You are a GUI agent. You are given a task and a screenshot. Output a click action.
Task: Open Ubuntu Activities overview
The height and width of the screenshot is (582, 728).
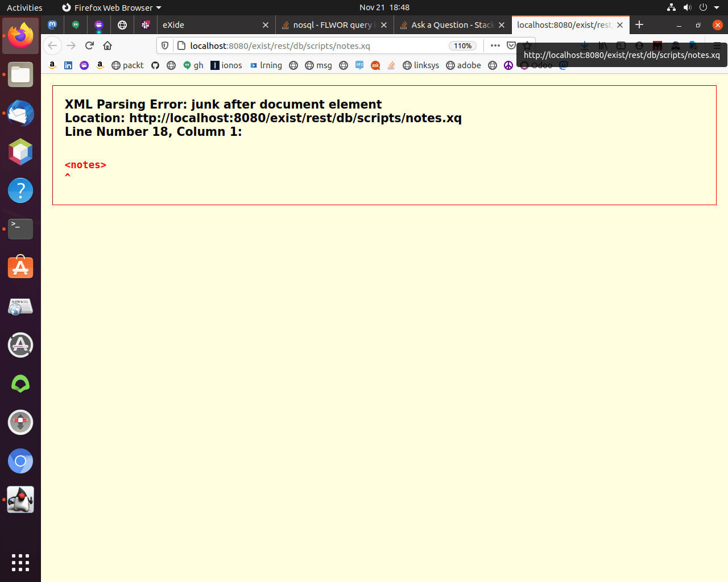click(x=24, y=7)
